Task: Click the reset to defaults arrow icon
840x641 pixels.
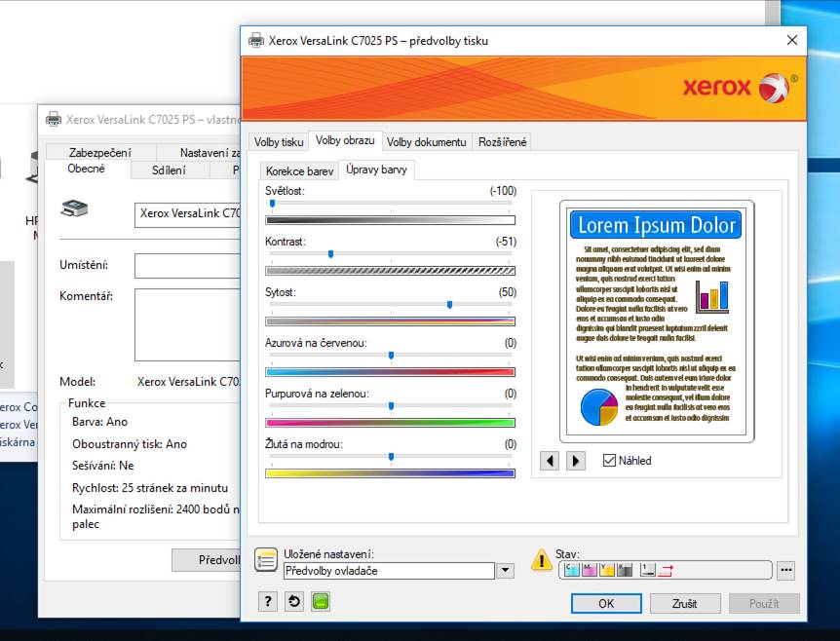Action: click(x=294, y=602)
